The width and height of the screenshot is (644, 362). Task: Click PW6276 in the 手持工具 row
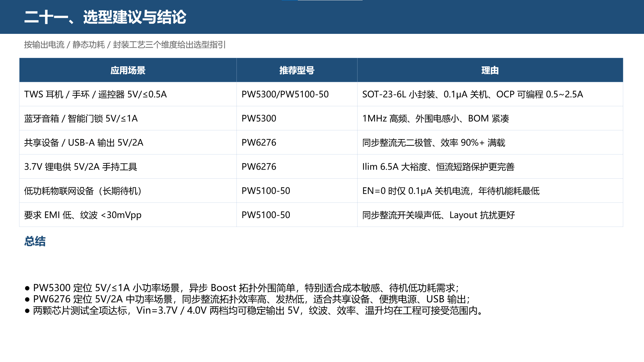[297, 167]
